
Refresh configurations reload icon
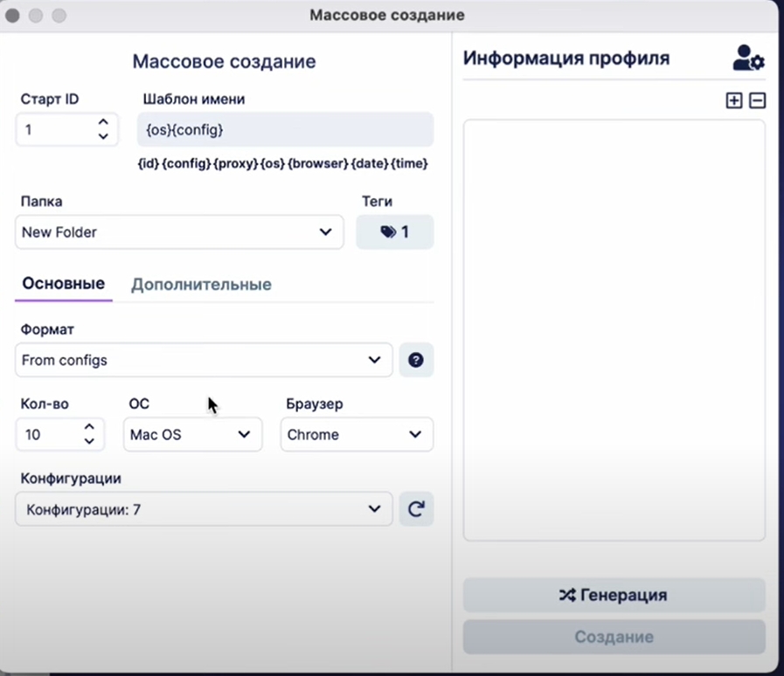(416, 509)
